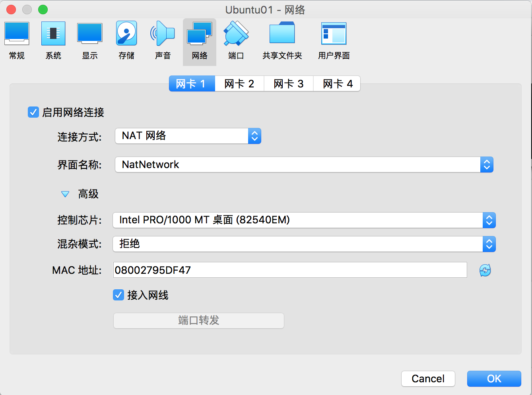Switch to the 网卡 1 tab
The width and height of the screenshot is (532, 395).
pyautogui.click(x=192, y=84)
